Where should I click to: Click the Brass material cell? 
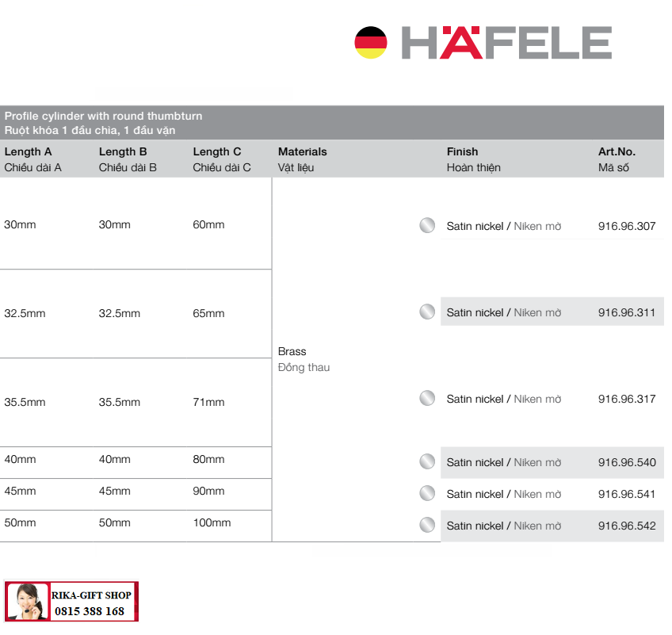[304, 359]
